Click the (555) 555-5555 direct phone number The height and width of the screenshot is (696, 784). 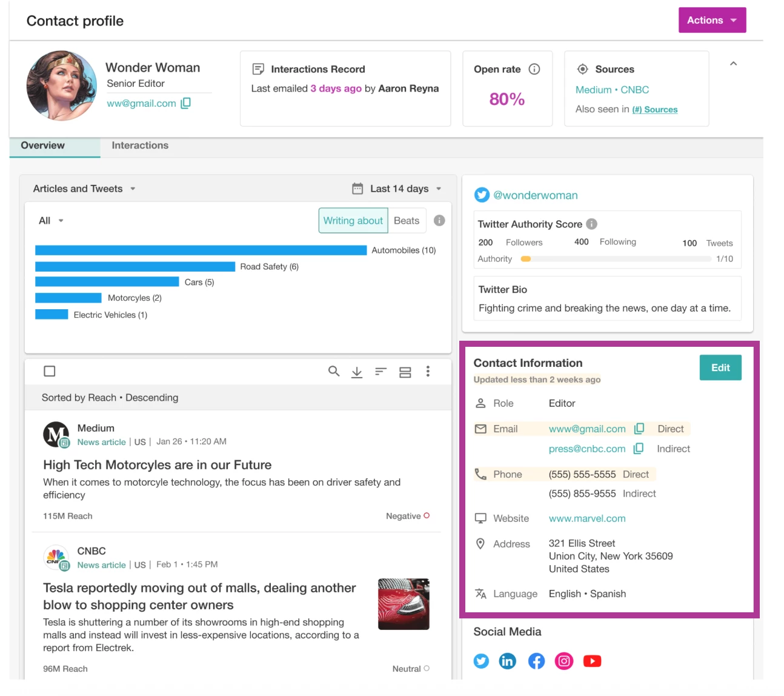pyautogui.click(x=582, y=474)
